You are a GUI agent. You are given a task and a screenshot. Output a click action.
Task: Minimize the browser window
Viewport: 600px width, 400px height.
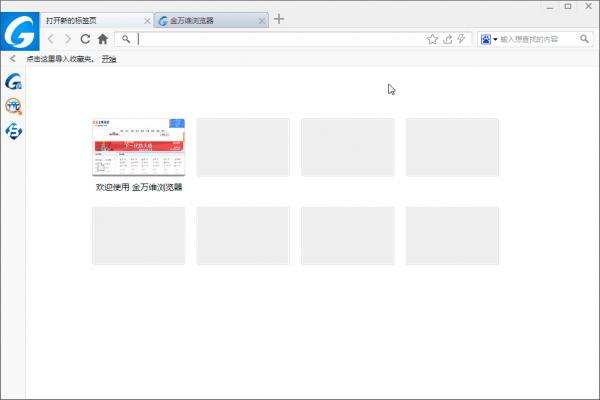(550, 7)
